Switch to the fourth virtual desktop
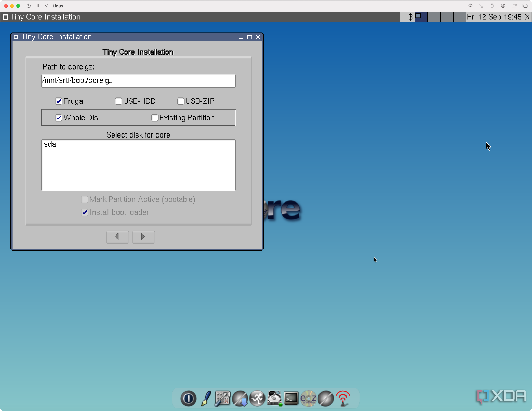This screenshot has height=411, width=532. coord(460,17)
